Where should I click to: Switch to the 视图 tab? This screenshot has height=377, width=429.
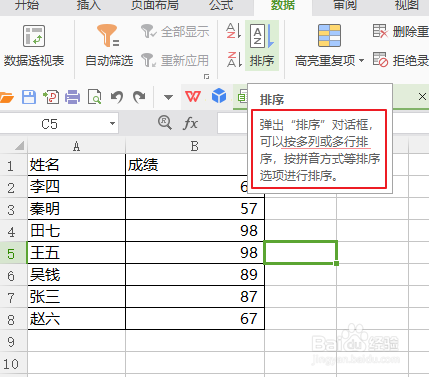(x=407, y=5)
